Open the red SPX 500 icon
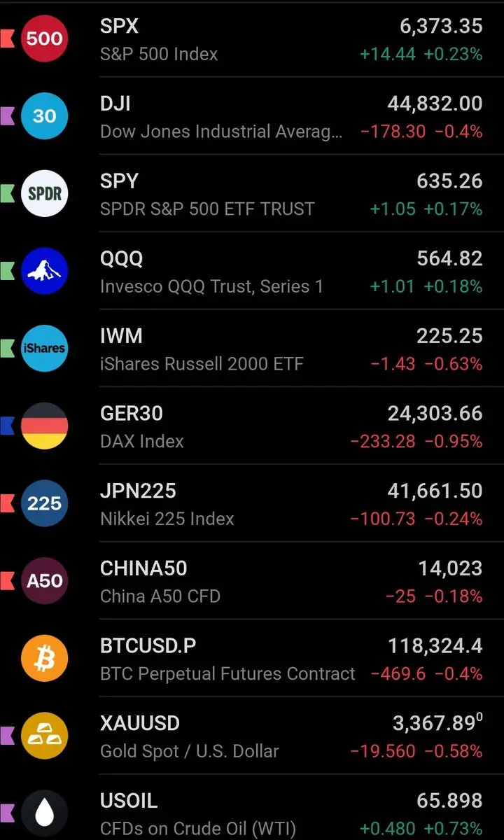 tap(44, 38)
